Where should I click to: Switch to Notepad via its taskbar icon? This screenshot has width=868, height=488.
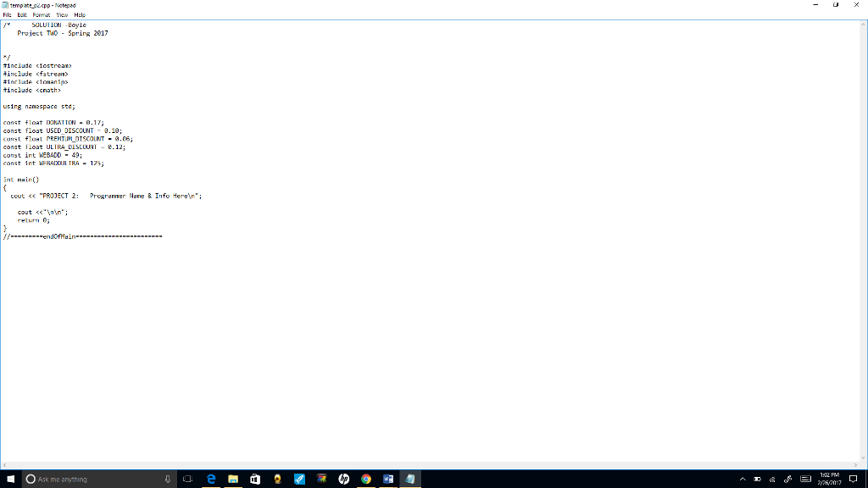tap(410, 479)
